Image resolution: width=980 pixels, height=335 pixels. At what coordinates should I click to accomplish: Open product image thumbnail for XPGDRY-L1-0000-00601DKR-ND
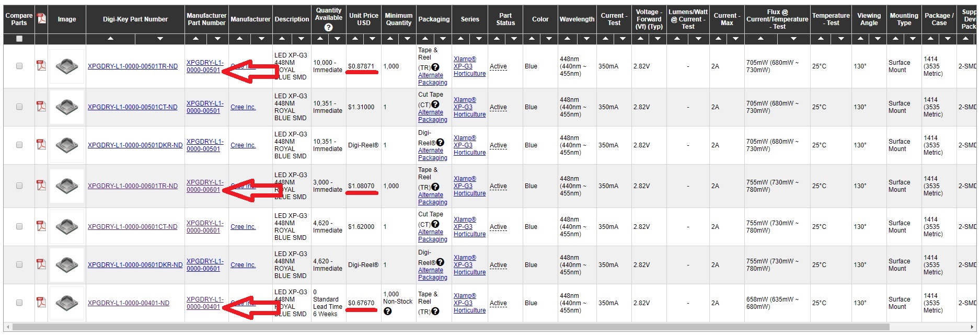point(67,264)
